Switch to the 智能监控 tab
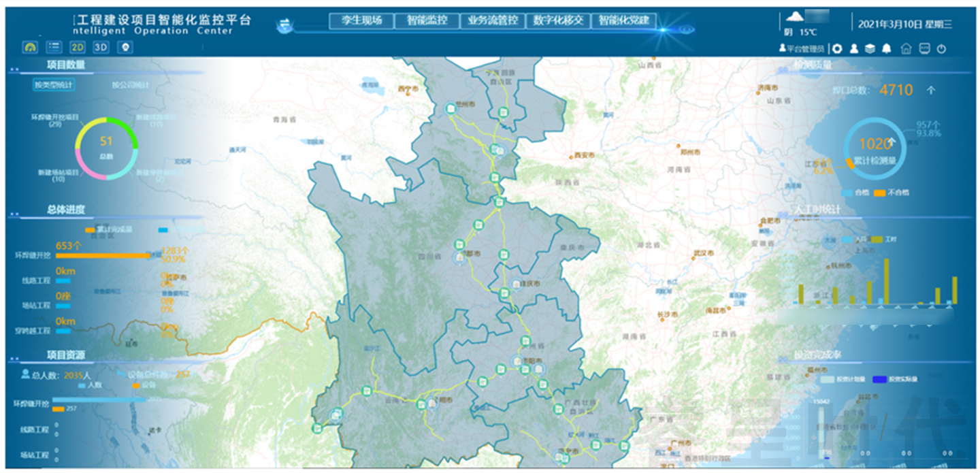The image size is (980, 473). click(x=427, y=20)
